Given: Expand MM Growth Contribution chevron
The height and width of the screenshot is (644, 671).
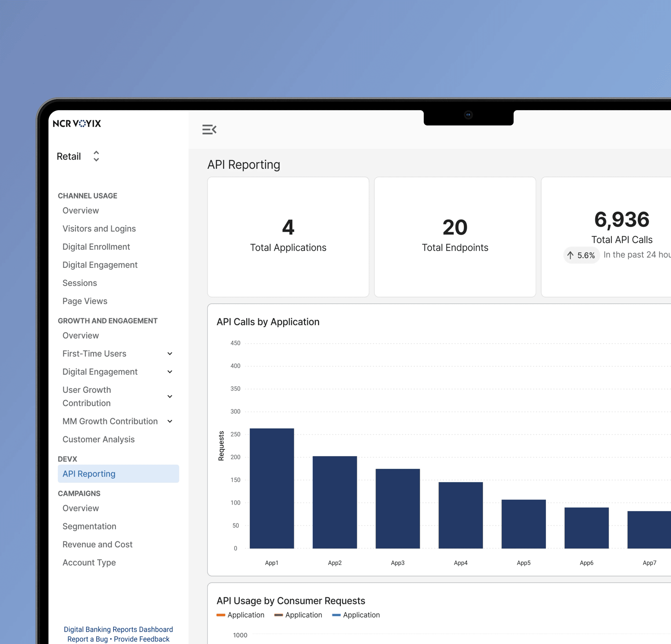Looking at the screenshot, I should 170,421.
